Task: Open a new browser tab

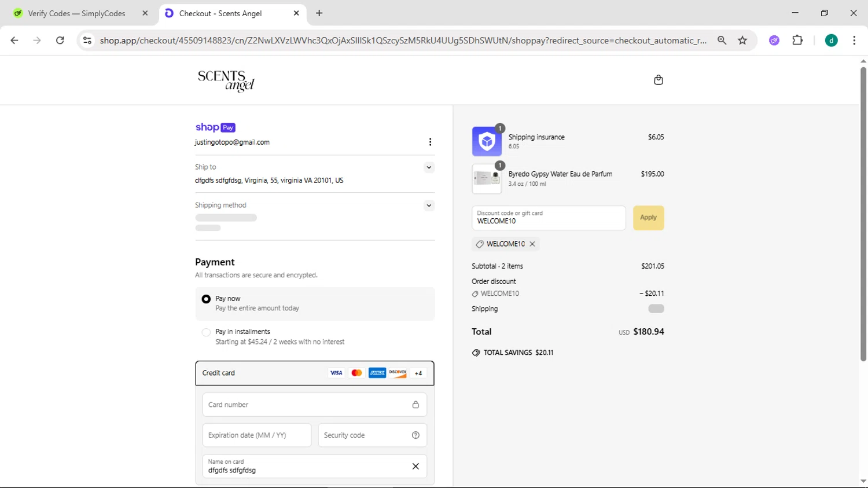Action: [x=319, y=13]
